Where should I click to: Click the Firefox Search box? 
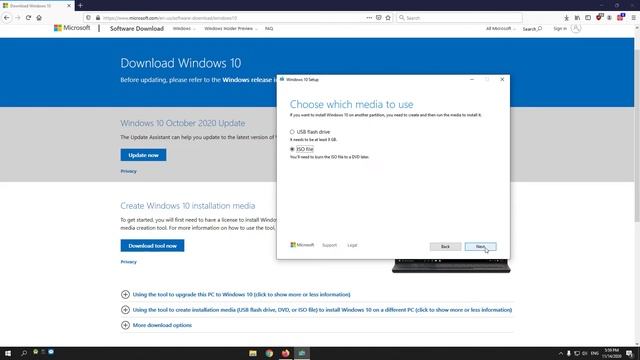coord(459,18)
